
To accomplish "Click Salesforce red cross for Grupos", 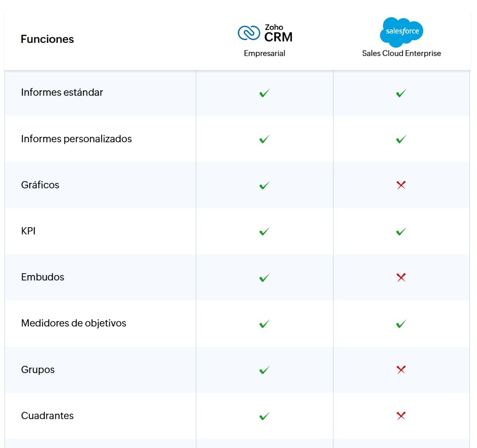I will pyautogui.click(x=401, y=369).
